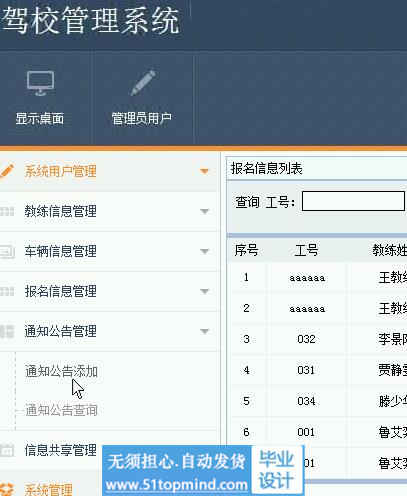Click the orange pencil icon beside 系统用户管理
This screenshot has height=496, width=407.
7,171
